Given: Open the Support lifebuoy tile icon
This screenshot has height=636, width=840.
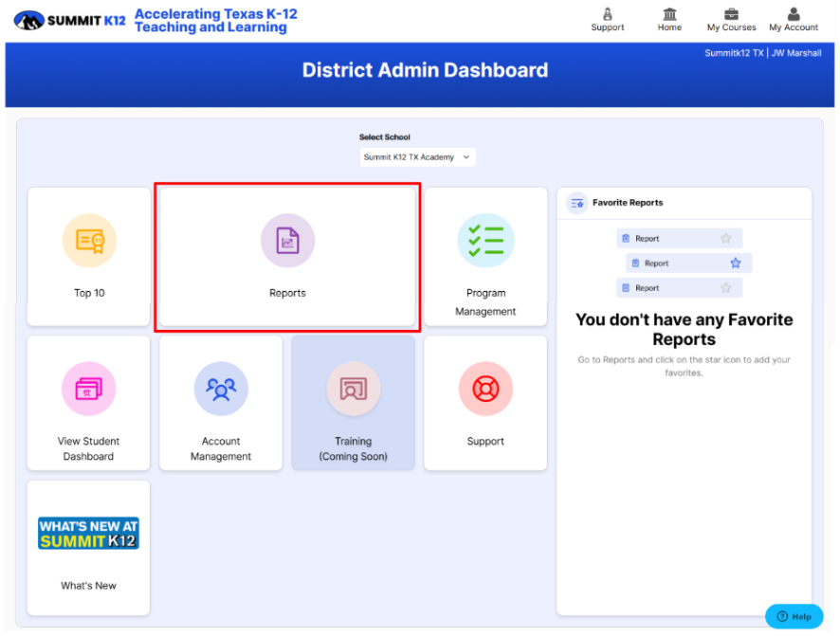Looking at the screenshot, I should (485, 389).
